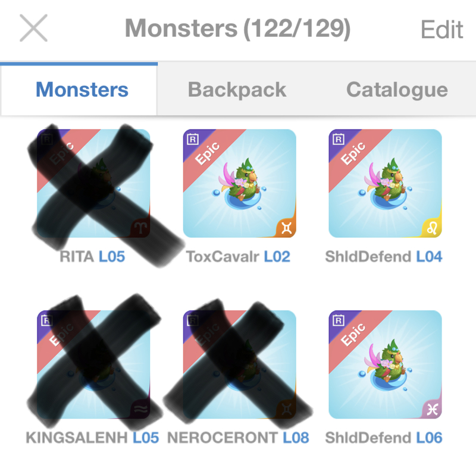Tap the crossed-out RITA L05 card
476x459 pixels.
coord(93,183)
